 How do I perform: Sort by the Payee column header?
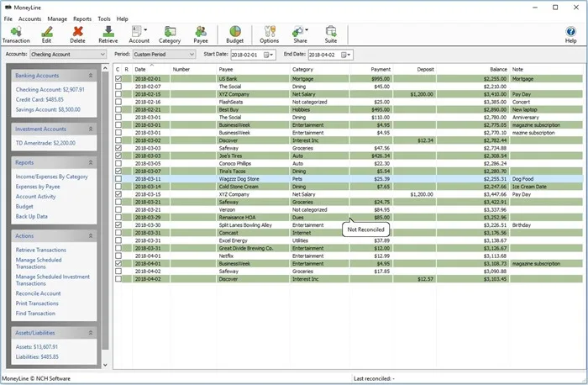[253, 70]
